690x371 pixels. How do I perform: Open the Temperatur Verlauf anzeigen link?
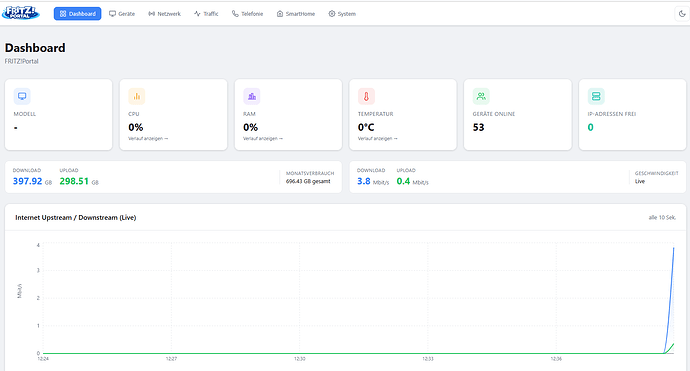(378, 138)
